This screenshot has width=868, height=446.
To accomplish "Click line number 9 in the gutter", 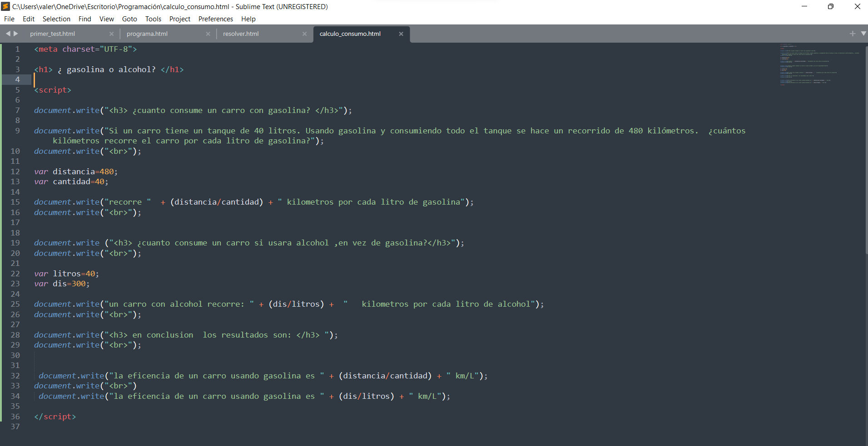I will [18, 131].
